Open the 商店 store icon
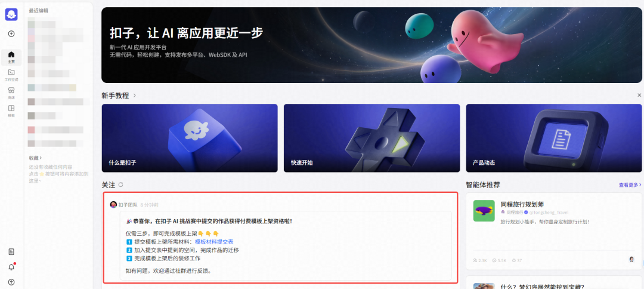The width and height of the screenshot is (644, 289). (11, 93)
